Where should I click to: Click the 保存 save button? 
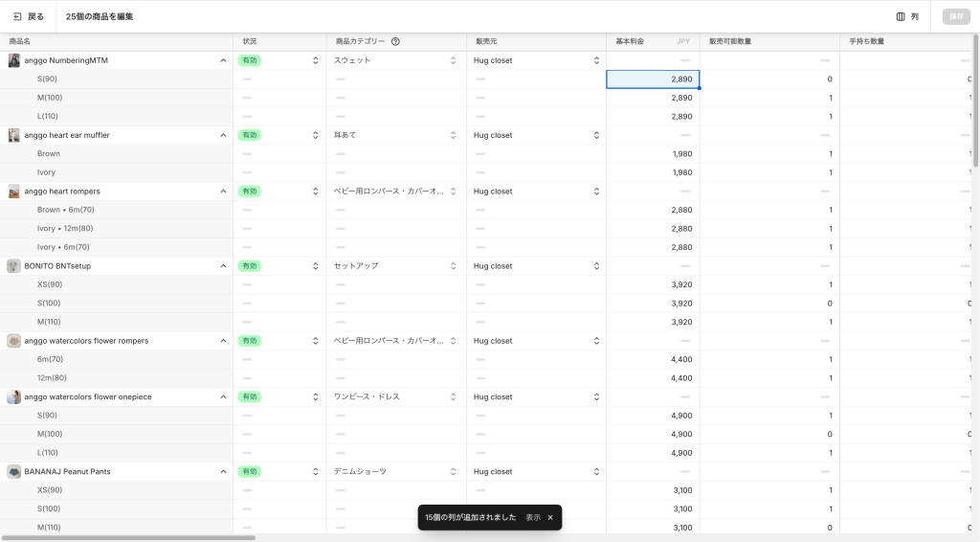coord(956,16)
